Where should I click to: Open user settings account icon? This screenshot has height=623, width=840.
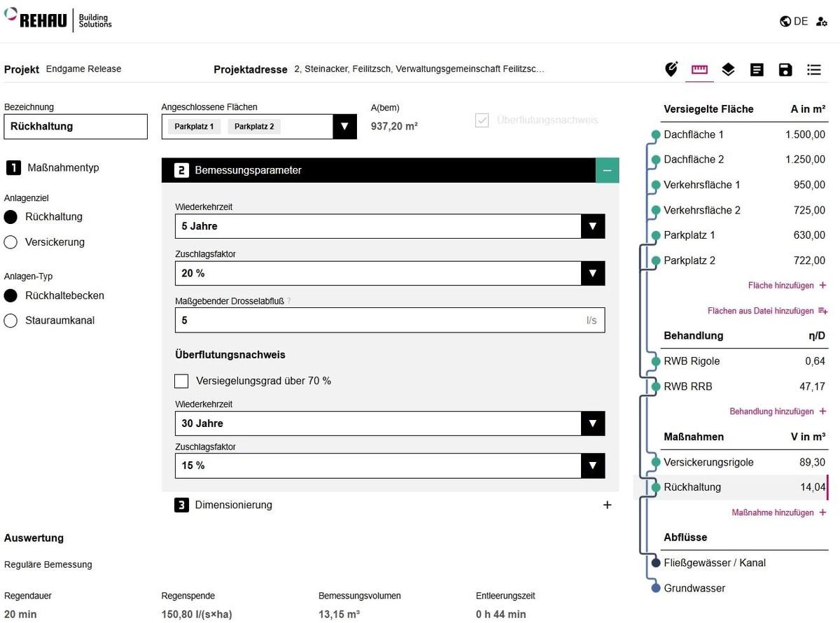822,22
